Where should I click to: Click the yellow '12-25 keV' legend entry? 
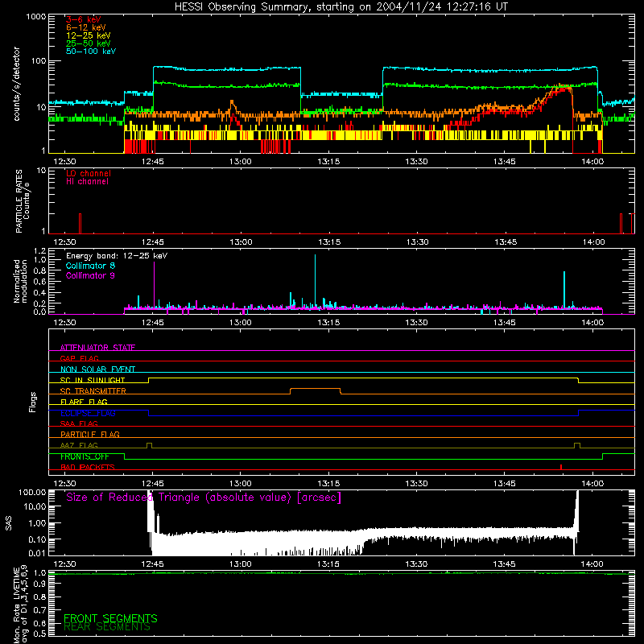coord(89,35)
